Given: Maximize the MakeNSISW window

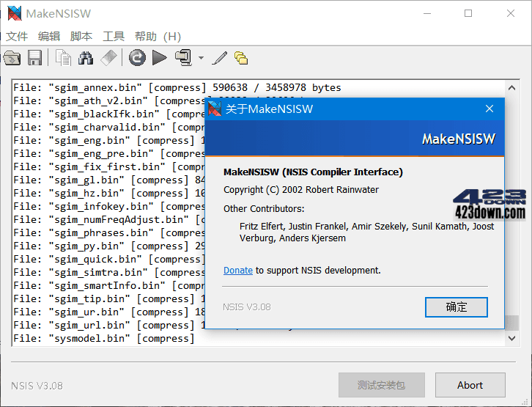Looking at the screenshot, I should [x=468, y=13].
